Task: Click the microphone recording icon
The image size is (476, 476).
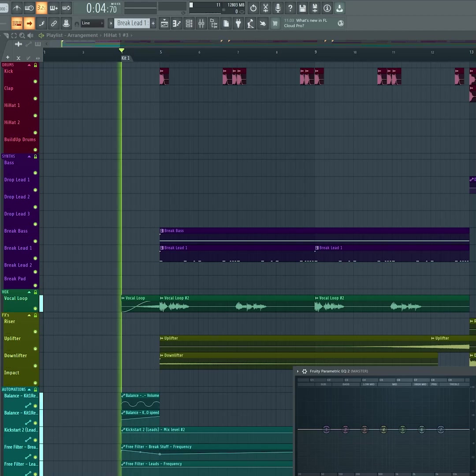Action: [x=278, y=8]
